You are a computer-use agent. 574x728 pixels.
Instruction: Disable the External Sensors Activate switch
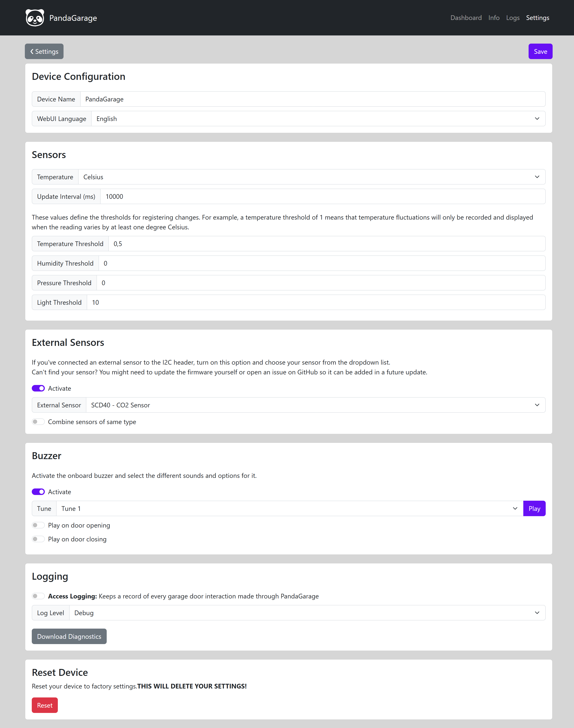click(38, 388)
